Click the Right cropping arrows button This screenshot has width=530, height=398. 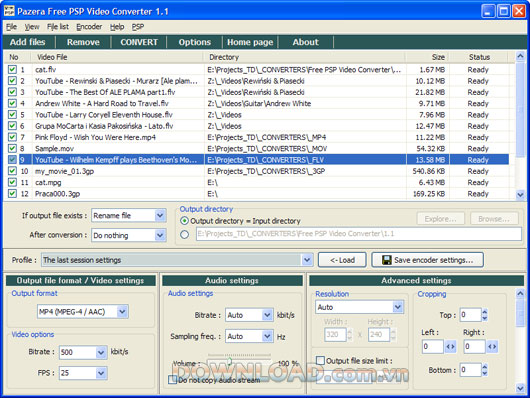click(492, 347)
